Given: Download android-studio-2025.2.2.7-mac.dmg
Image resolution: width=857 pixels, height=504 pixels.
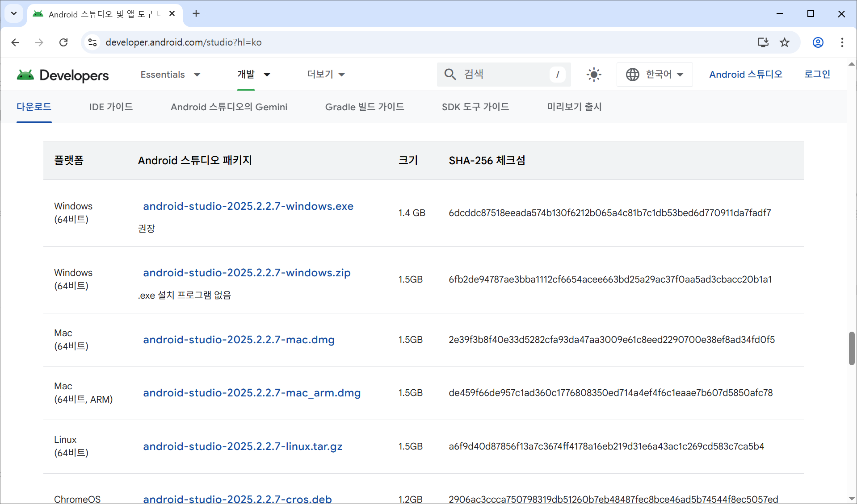Looking at the screenshot, I should click(239, 340).
